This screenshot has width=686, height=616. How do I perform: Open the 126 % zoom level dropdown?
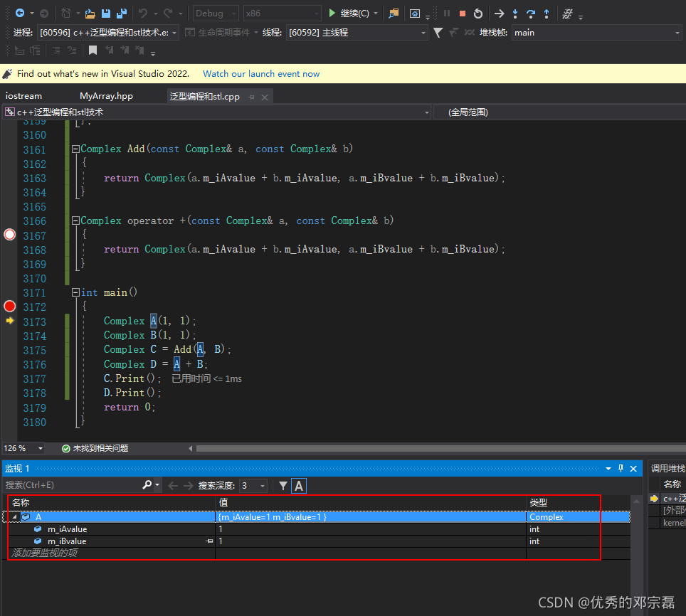coord(23,448)
